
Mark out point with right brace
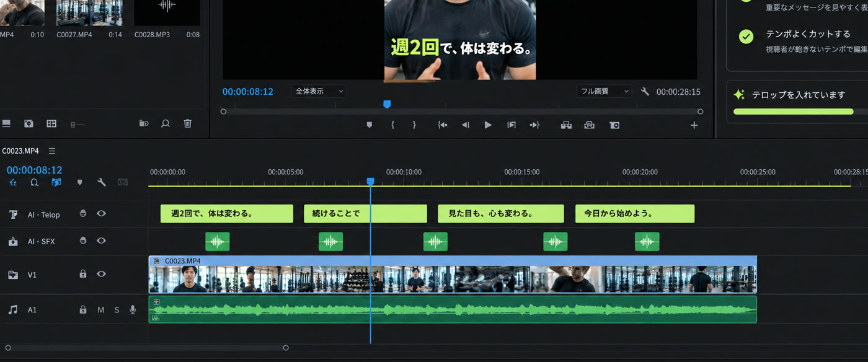[x=414, y=125]
